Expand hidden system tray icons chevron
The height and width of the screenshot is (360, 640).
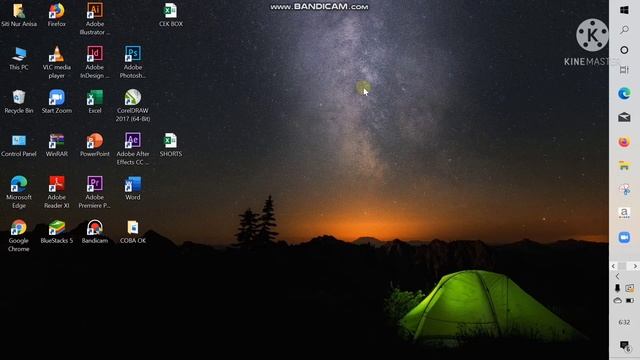[618, 276]
